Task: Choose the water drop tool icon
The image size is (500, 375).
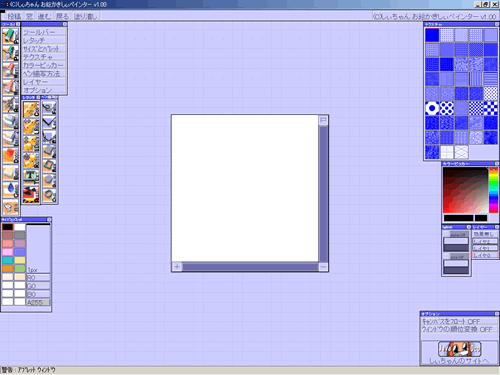Action: point(11,190)
